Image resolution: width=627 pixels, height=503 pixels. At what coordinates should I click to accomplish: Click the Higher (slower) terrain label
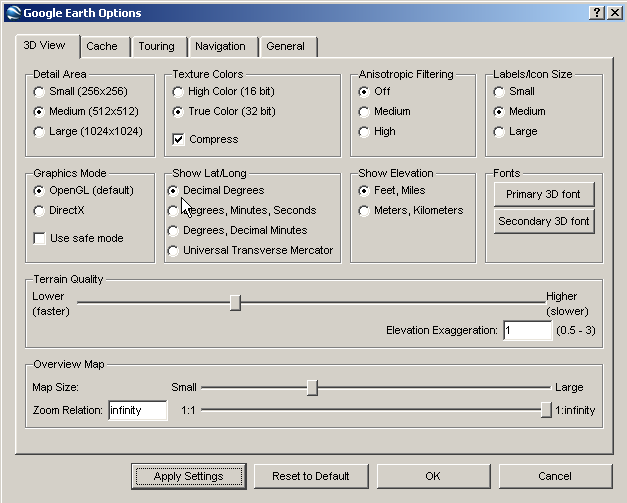(567, 303)
